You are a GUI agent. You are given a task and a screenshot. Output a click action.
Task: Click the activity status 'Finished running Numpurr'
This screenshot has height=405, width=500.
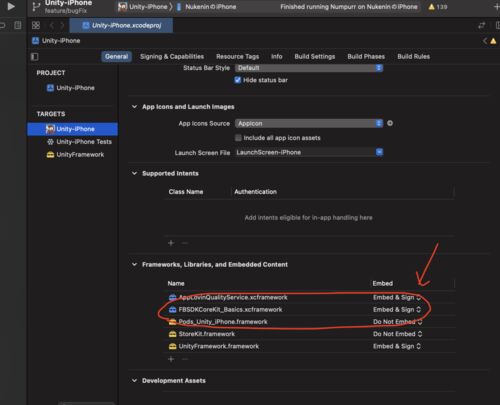click(x=349, y=7)
